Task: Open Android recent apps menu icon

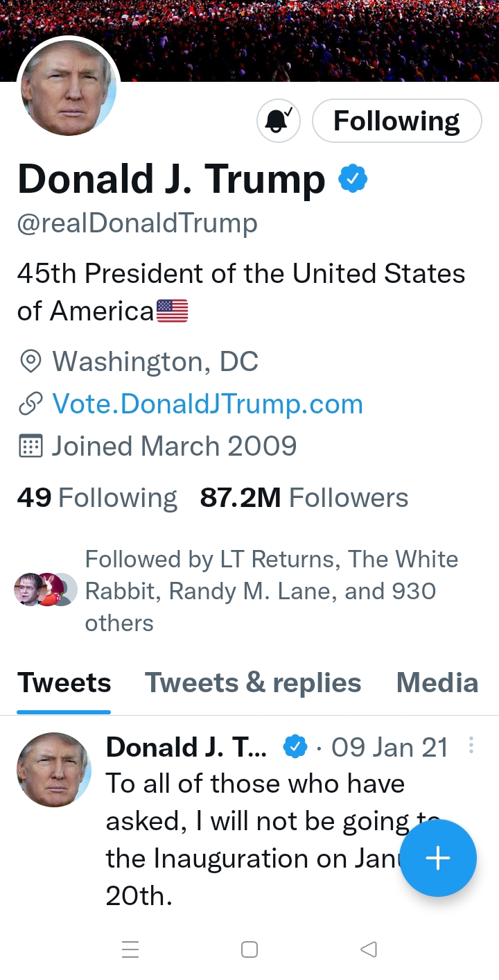Action: (130, 949)
